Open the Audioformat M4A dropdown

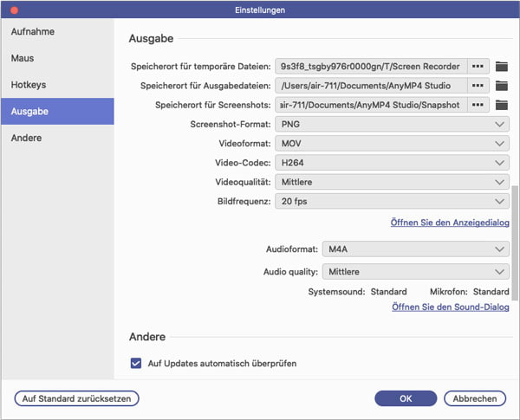click(x=414, y=249)
